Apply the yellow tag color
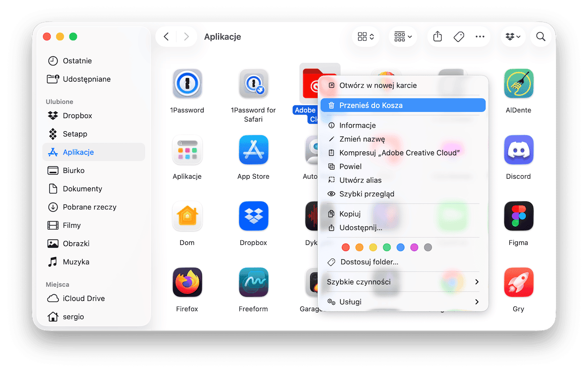The height and width of the screenshot is (373, 588). pyautogui.click(x=373, y=247)
